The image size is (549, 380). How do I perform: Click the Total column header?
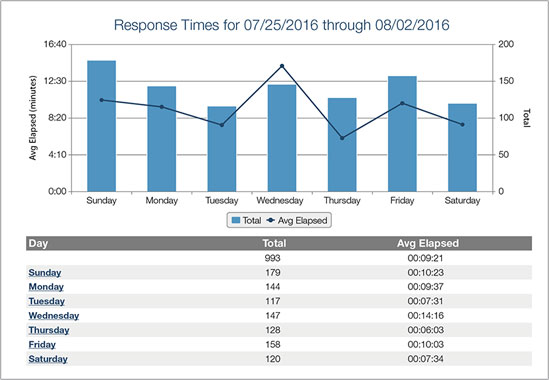(x=274, y=243)
